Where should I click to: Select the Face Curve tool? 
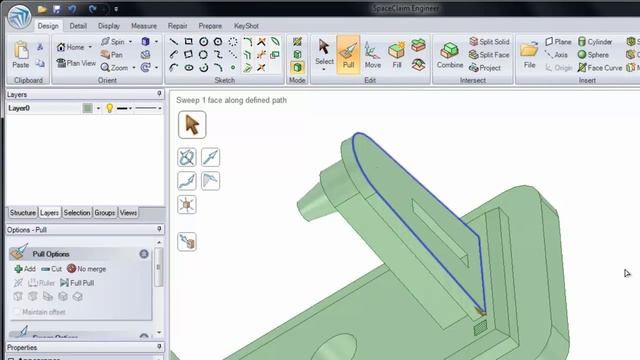pyautogui.click(x=600, y=68)
